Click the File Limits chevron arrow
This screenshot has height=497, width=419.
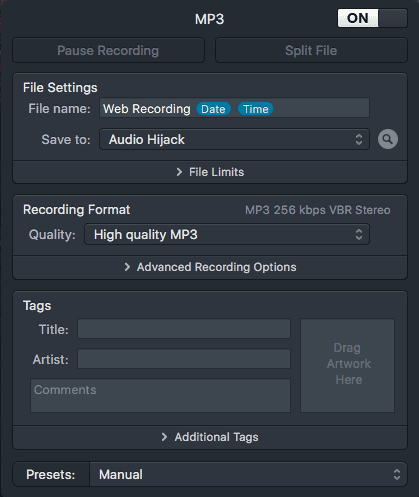[x=179, y=172]
